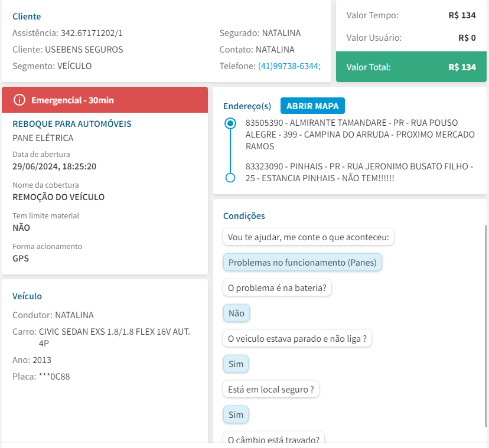Click the "O problema é na bateria?" bubble
Image resolution: width=489 pixels, height=448 pixels.
pos(278,288)
